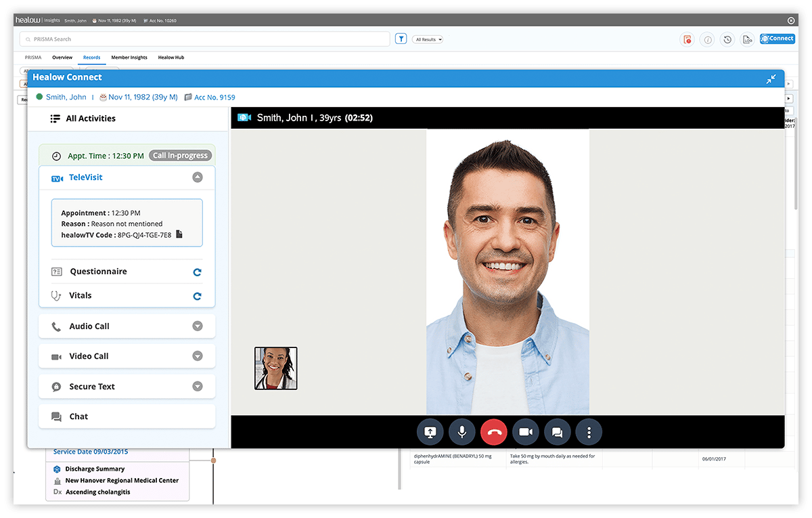
Task: Expand the Secure Text section
Action: point(197,387)
